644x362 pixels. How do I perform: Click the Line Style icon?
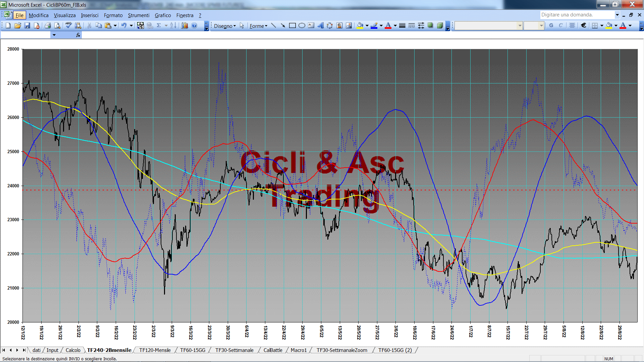click(x=402, y=25)
